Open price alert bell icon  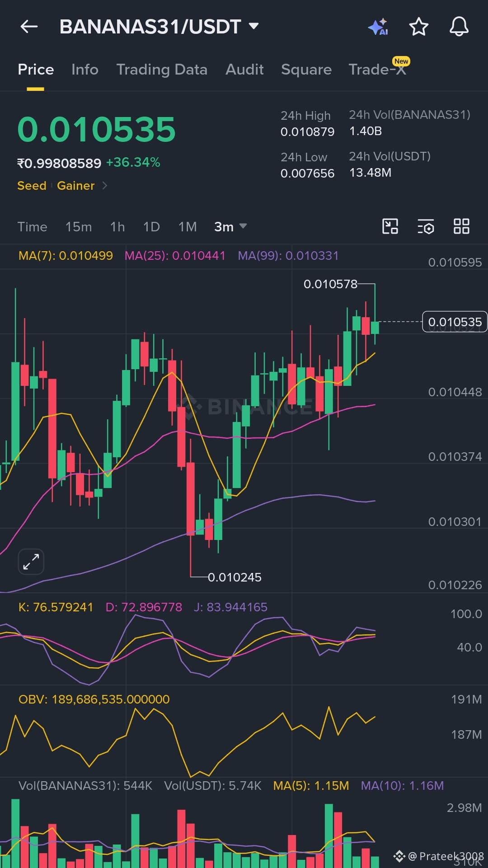(459, 26)
